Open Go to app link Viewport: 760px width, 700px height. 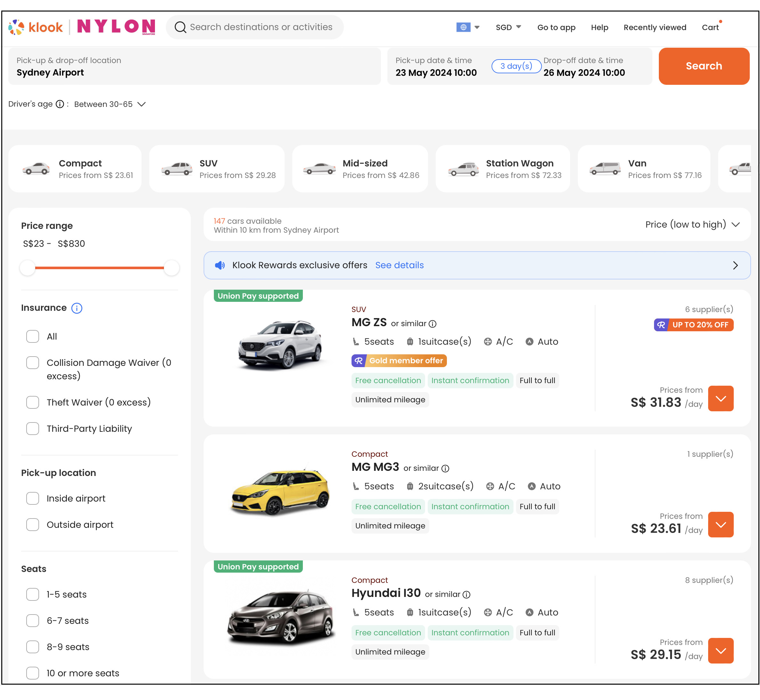point(556,27)
